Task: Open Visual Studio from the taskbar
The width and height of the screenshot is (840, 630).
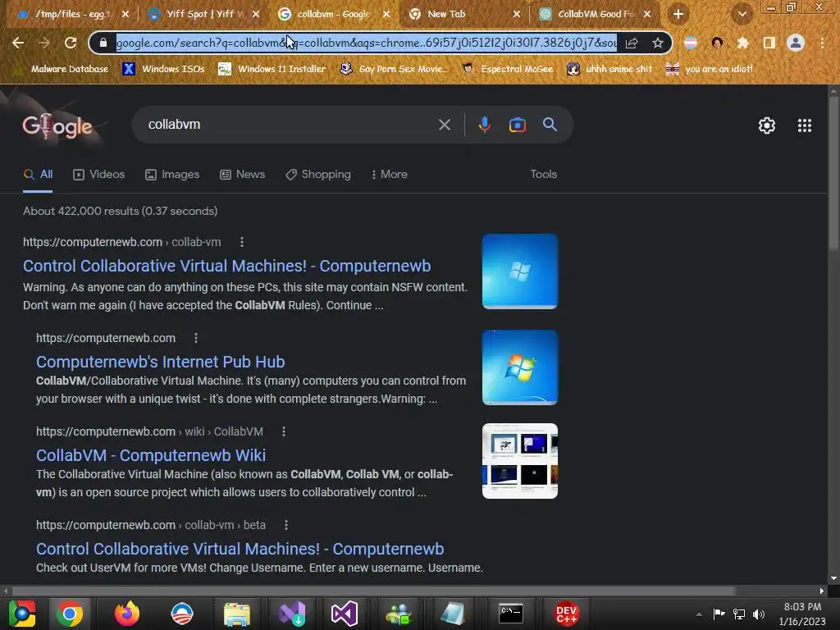Action: point(345,614)
